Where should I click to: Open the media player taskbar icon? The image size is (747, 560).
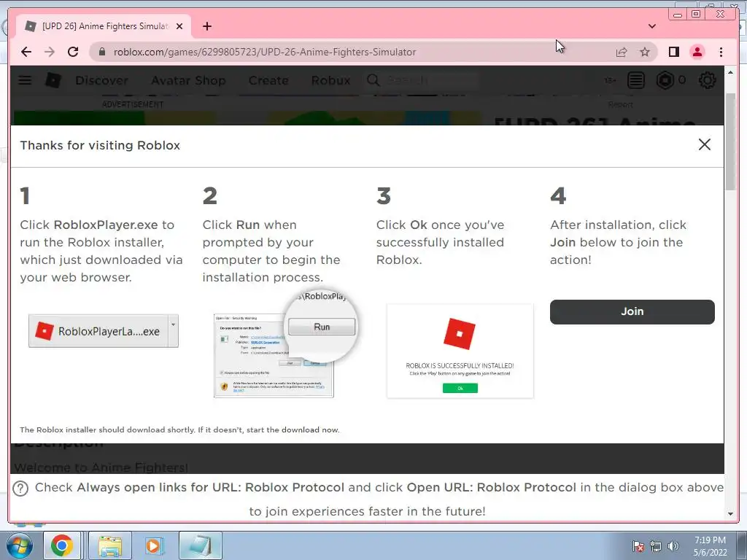pyautogui.click(x=153, y=545)
